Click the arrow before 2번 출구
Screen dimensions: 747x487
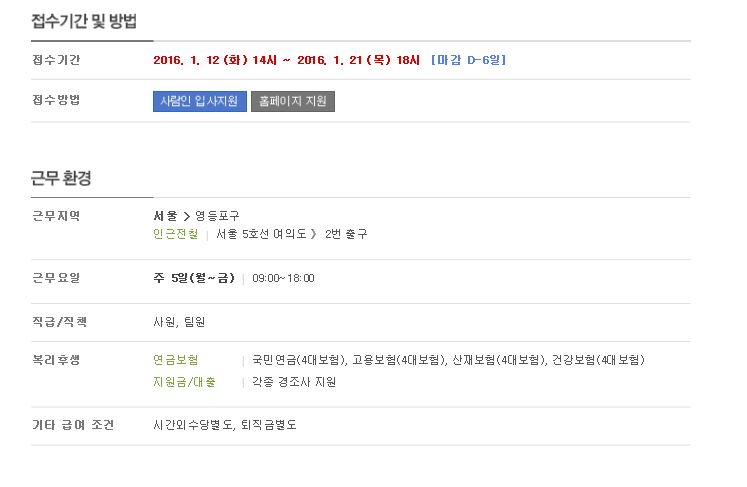tap(313, 234)
